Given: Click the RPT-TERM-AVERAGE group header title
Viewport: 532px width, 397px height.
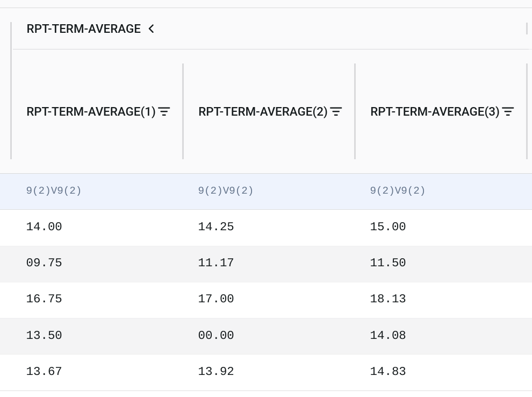Looking at the screenshot, I should point(83,29).
